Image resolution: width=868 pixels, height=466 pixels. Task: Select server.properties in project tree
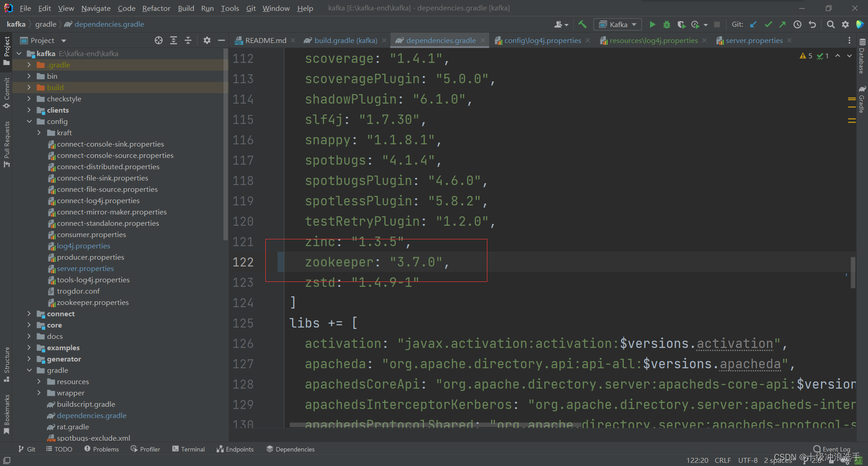[x=85, y=268]
